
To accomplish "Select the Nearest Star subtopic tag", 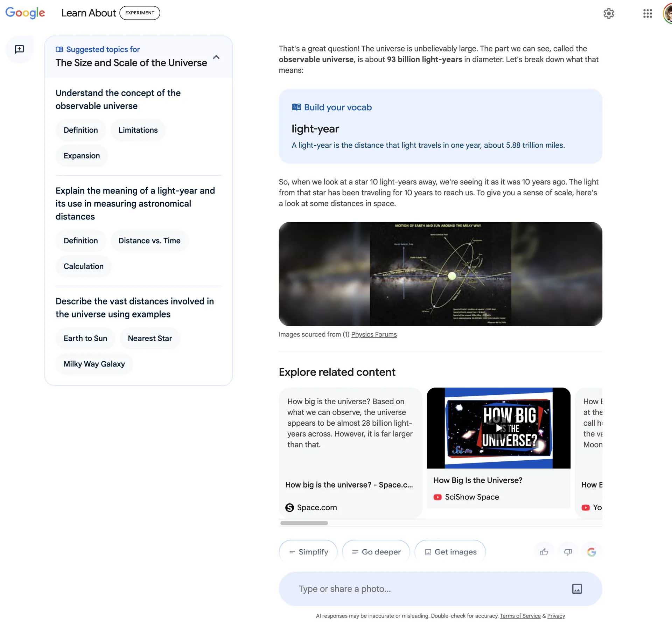I will click(150, 339).
